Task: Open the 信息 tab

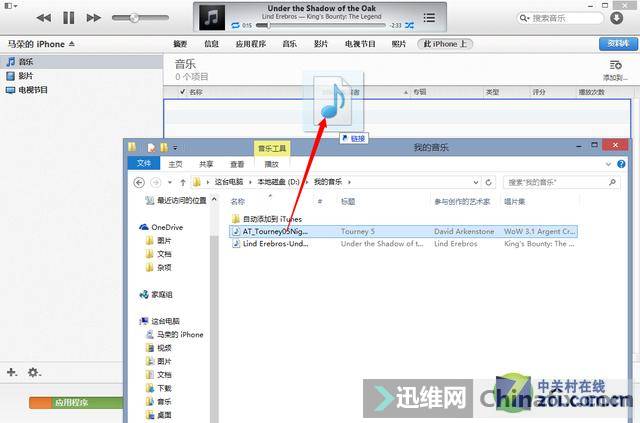Action: 211,44
